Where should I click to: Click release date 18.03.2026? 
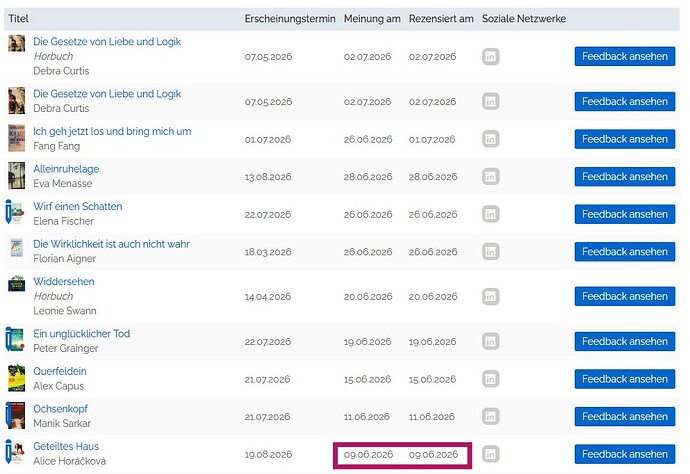[x=268, y=252]
